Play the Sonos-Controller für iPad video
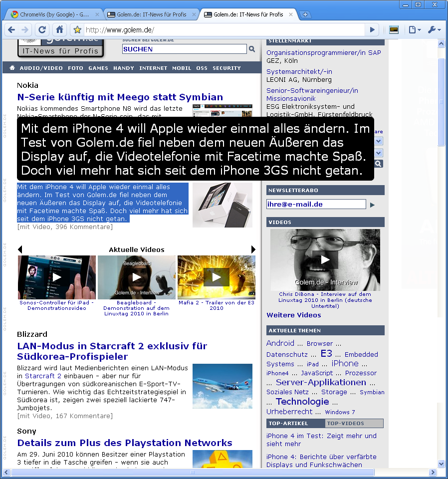 tap(57, 277)
